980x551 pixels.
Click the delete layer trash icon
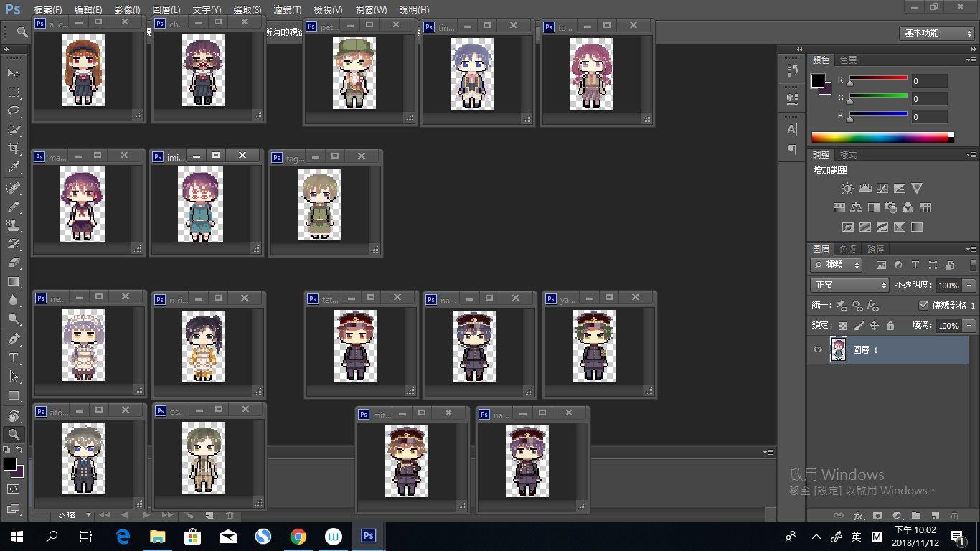pyautogui.click(x=954, y=515)
